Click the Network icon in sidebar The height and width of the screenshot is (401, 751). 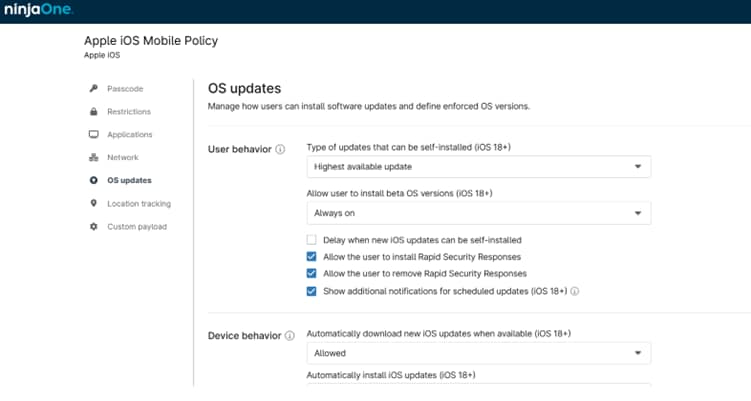pyautogui.click(x=93, y=158)
